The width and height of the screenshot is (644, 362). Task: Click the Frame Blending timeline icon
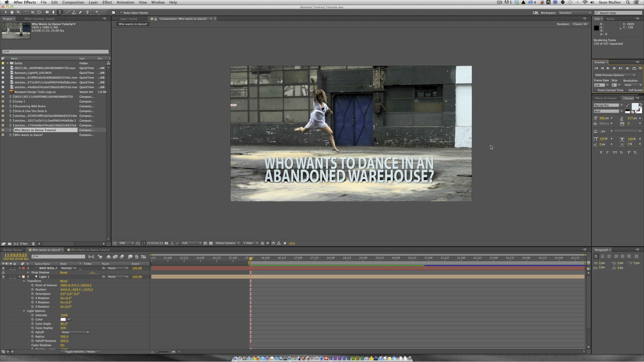[x=115, y=257]
